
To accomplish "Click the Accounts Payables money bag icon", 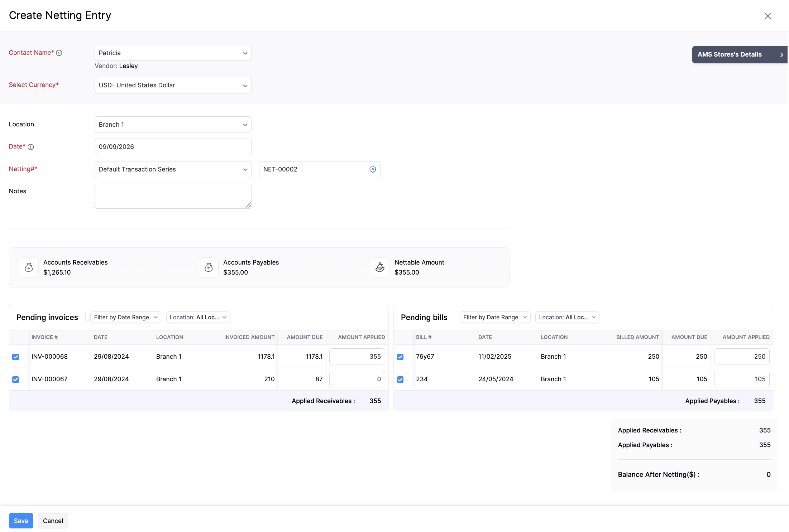I will (209, 267).
